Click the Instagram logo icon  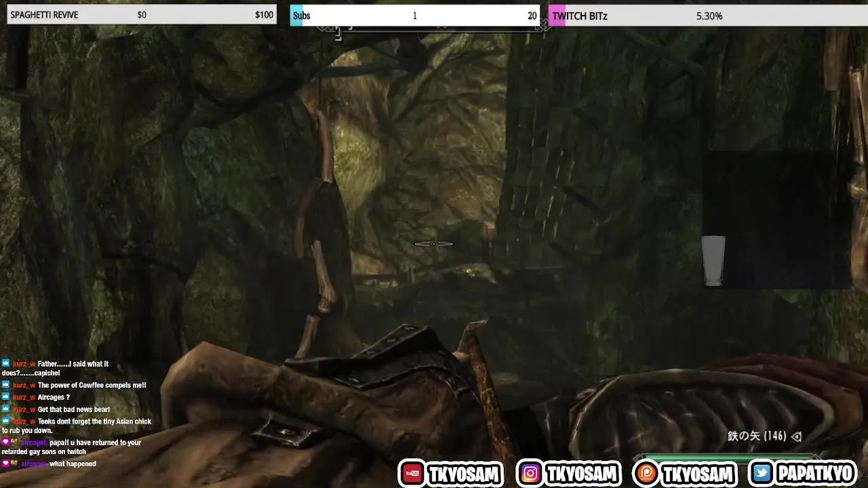coord(530,474)
